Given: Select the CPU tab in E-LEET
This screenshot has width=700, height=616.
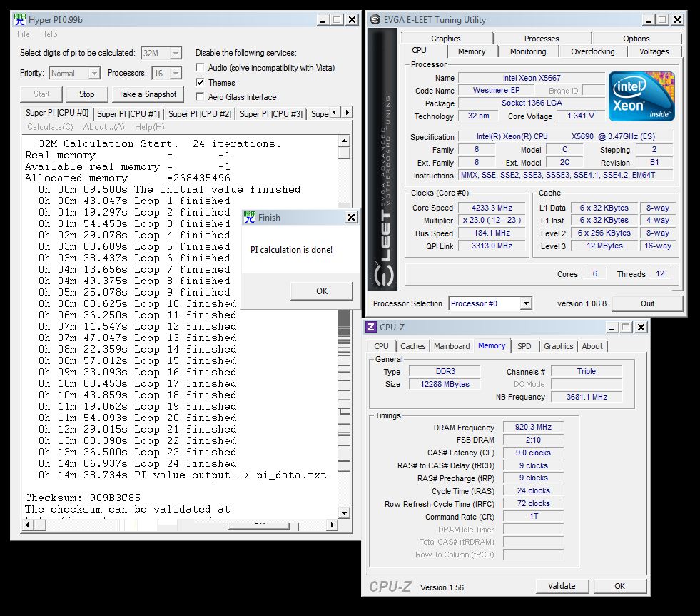Looking at the screenshot, I should coord(419,51).
